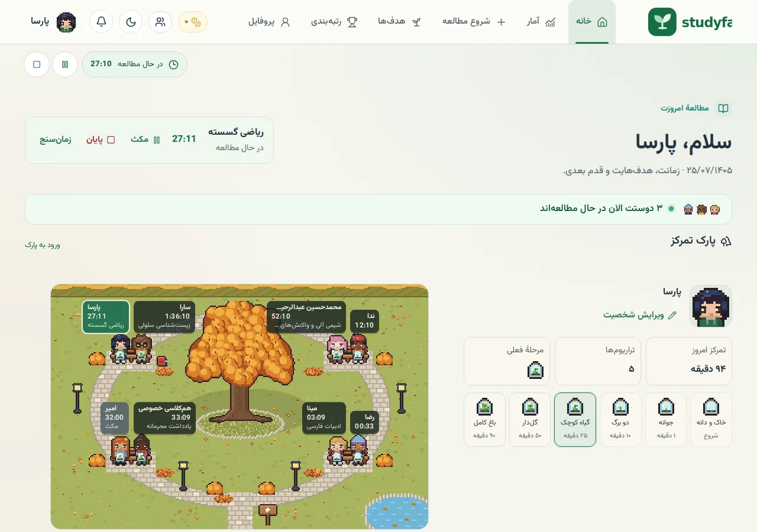This screenshot has width=757, height=532.
Task: Open هدف‌ها tab
Action: point(400,22)
